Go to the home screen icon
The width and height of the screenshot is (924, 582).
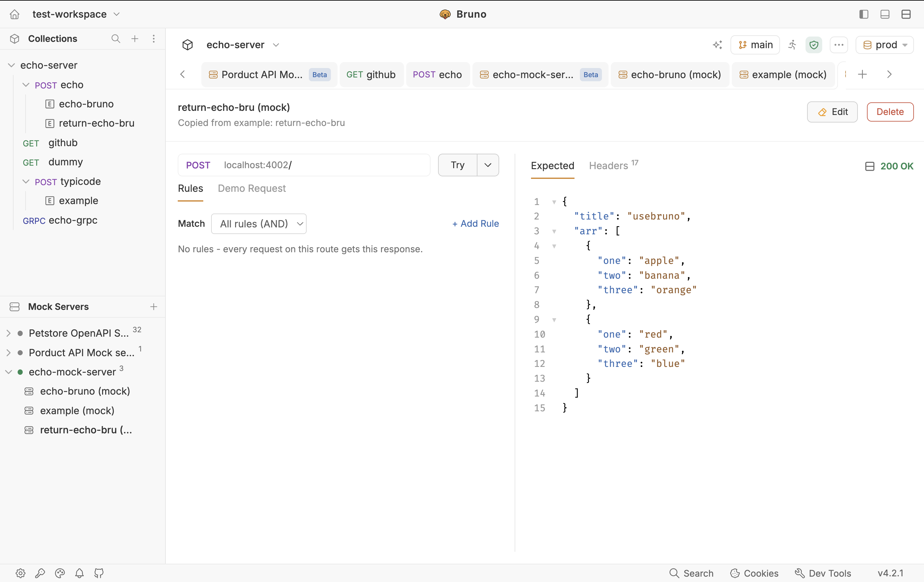tap(14, 14)
